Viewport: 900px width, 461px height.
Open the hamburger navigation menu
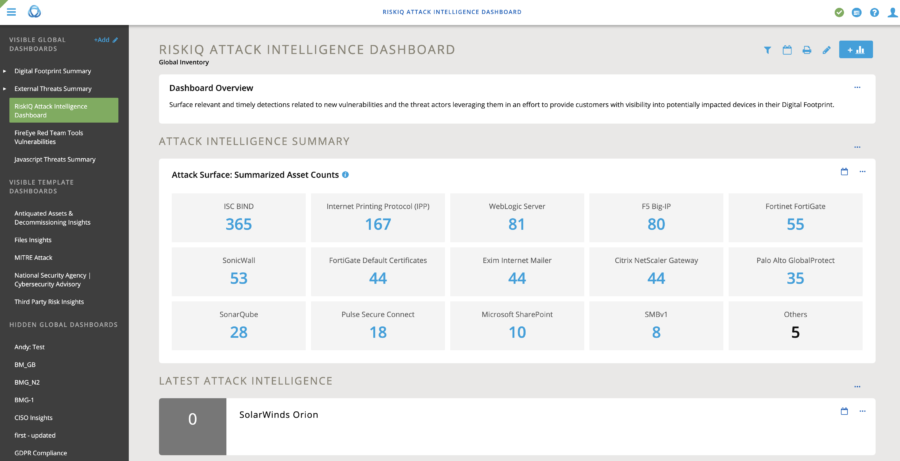click(11, 11)
